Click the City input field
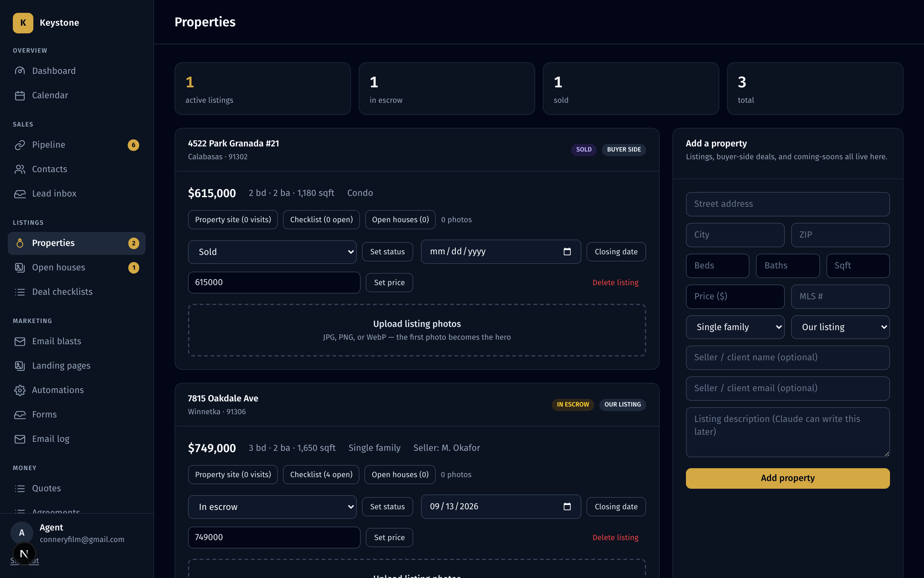 [x=735, y=235]
